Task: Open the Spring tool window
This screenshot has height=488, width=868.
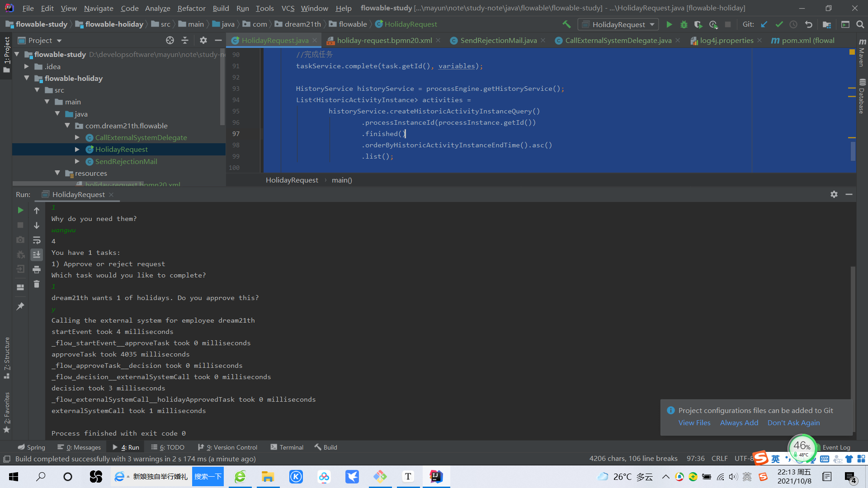Action: (31, 447)
